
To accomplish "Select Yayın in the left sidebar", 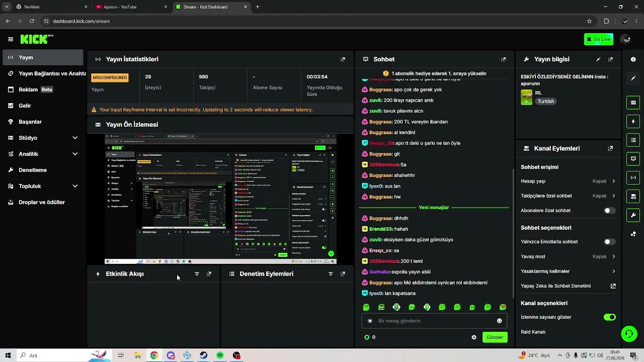I will (x=43, y=57).
